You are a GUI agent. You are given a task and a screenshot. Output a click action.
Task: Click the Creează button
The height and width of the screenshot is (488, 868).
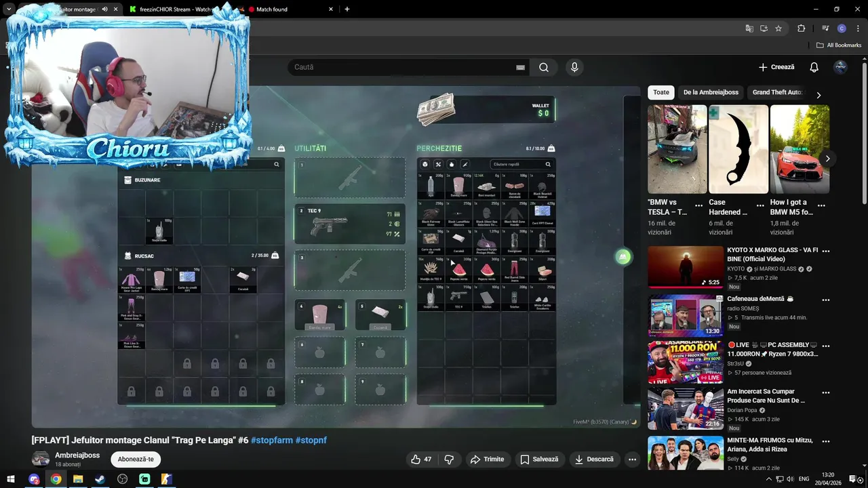pos(776,67)
